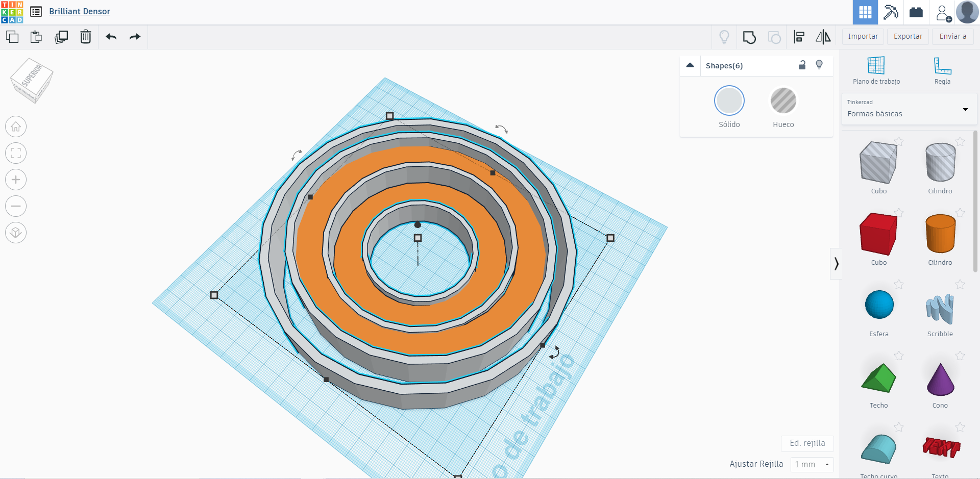Paste from the clipboard
Image resolution: width=980 pixels, height=479 pixels.
pos(36,37)
